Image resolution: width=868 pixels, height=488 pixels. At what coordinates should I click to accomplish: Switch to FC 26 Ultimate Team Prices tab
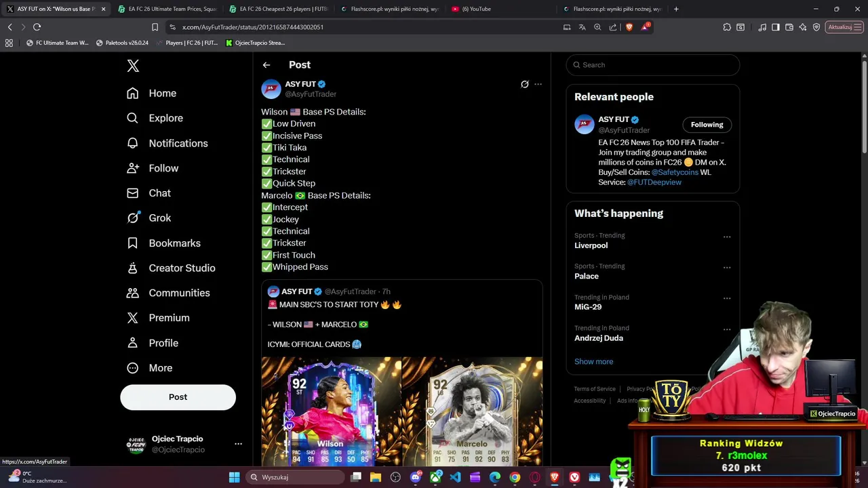pyautogui.click(x=166, y=9)
